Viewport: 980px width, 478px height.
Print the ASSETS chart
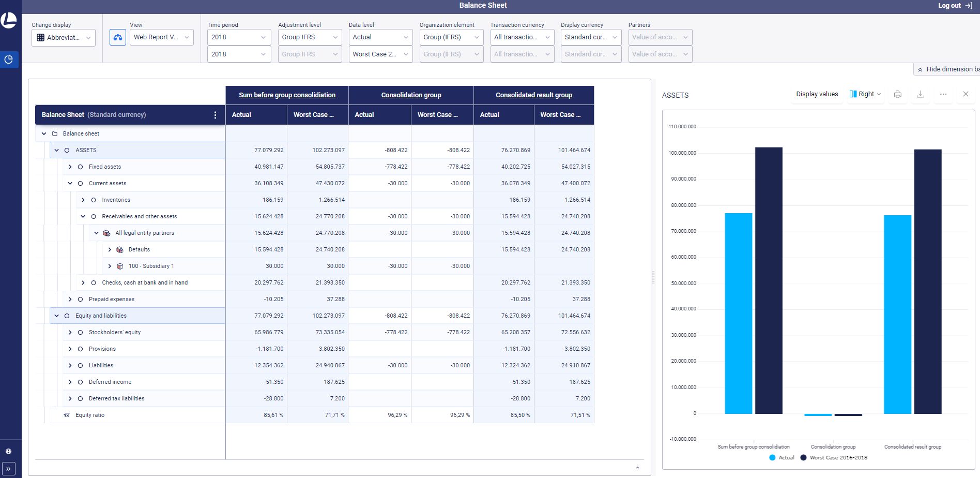(898, 94)
